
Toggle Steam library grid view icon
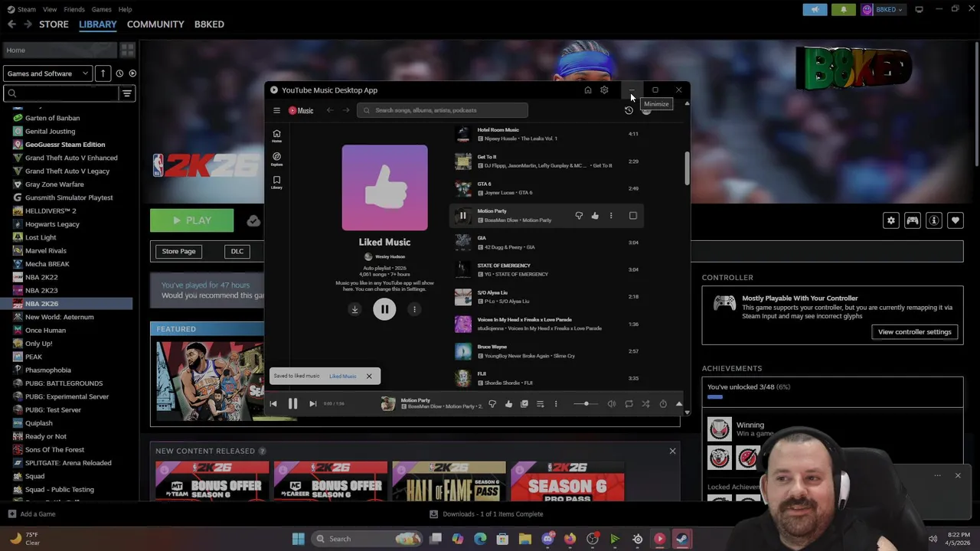(x=127, y=50)
